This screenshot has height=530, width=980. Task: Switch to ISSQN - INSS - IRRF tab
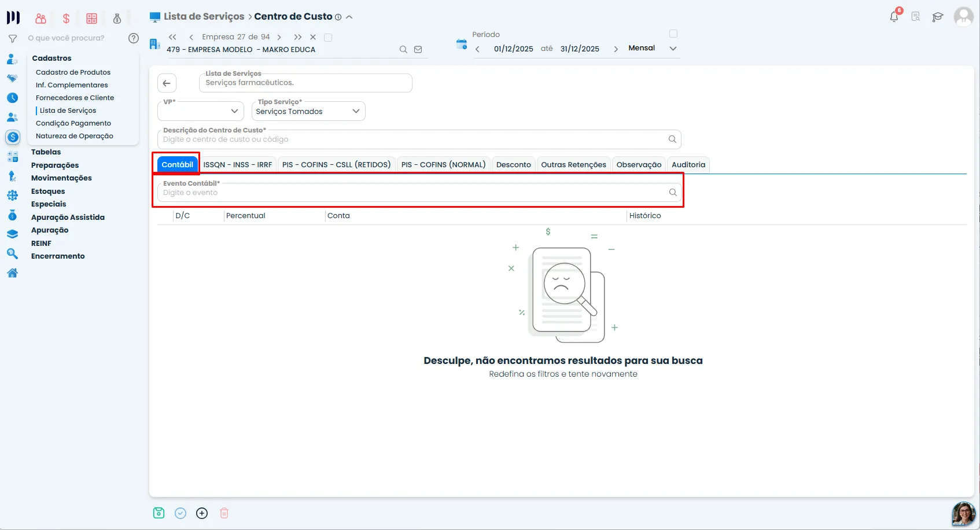[238, 165]
